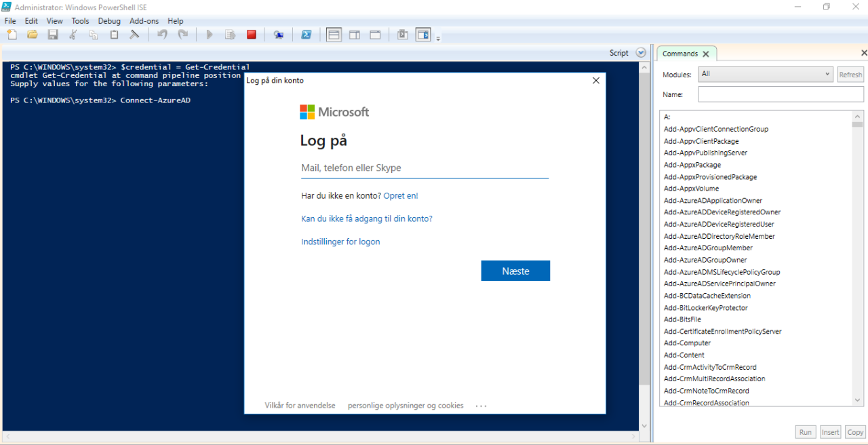Click the console pane scroll-up arrow

tap(644, 68)
